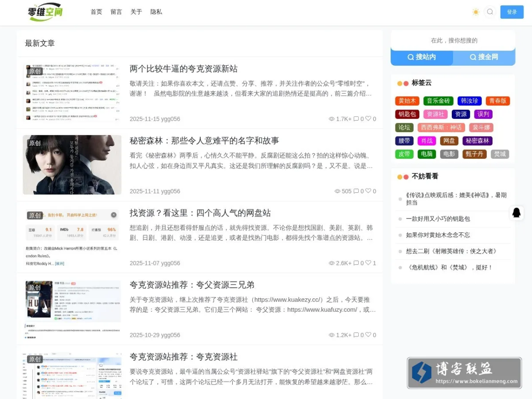The image size is (532, 399).
Task: Select the 搜全网 search tab
Action: pos(484,57)
